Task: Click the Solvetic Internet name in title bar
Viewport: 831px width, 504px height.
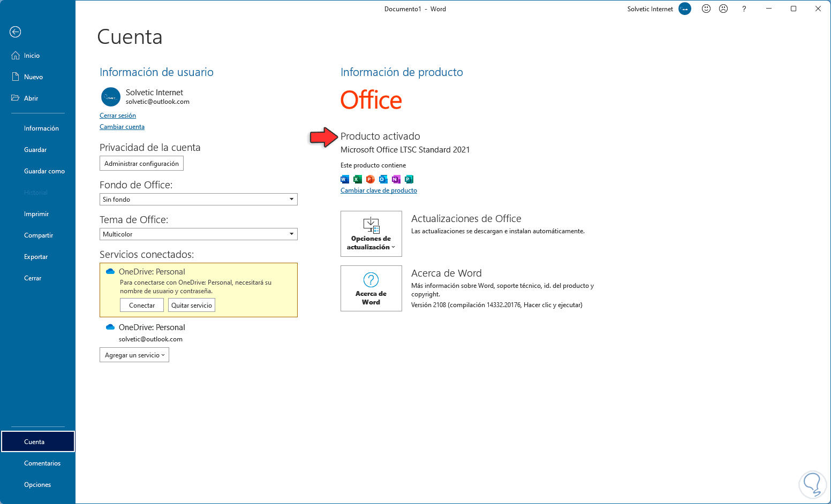Action: tap(650, 9)
